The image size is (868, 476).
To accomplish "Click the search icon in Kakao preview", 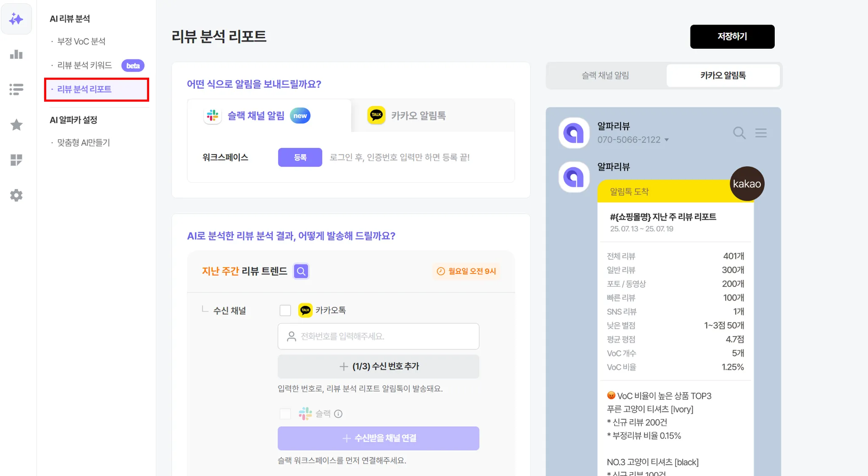I will [739, 133].
